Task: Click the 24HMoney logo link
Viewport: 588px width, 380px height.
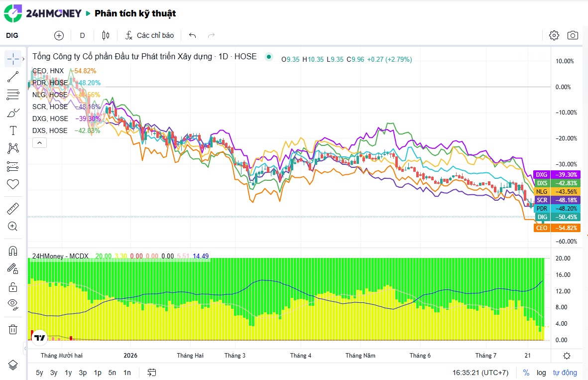Action: (x=43, y=13)
